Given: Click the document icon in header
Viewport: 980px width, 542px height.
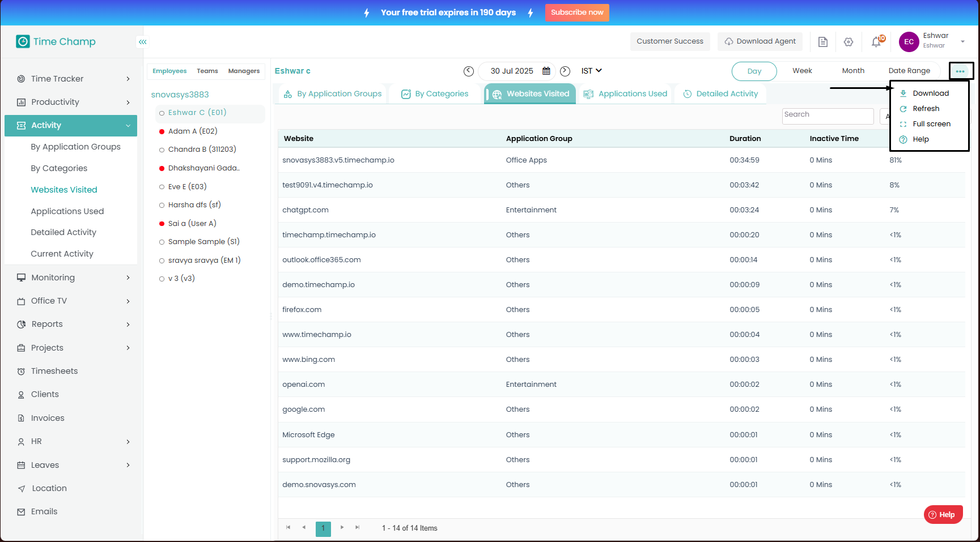Looking at the screenshot, I should (823, 42).
